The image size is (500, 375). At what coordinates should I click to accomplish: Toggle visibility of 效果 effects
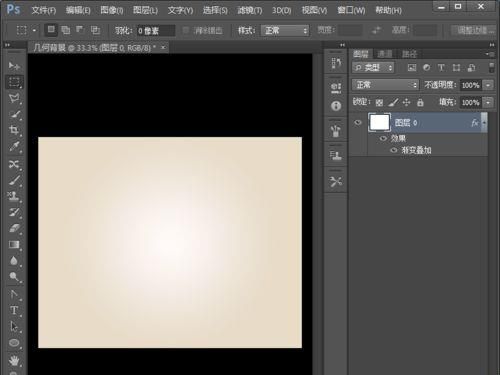click(x=383, y=138)
